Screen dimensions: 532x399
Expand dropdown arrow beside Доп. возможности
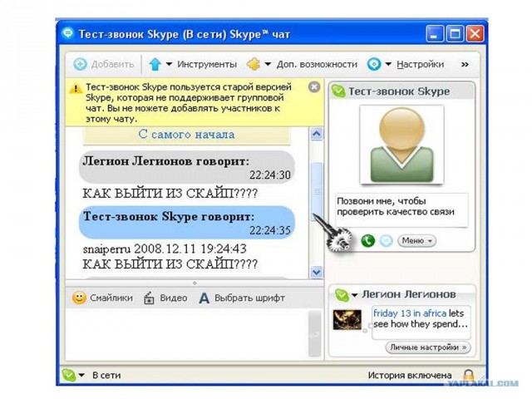[268, 64]
